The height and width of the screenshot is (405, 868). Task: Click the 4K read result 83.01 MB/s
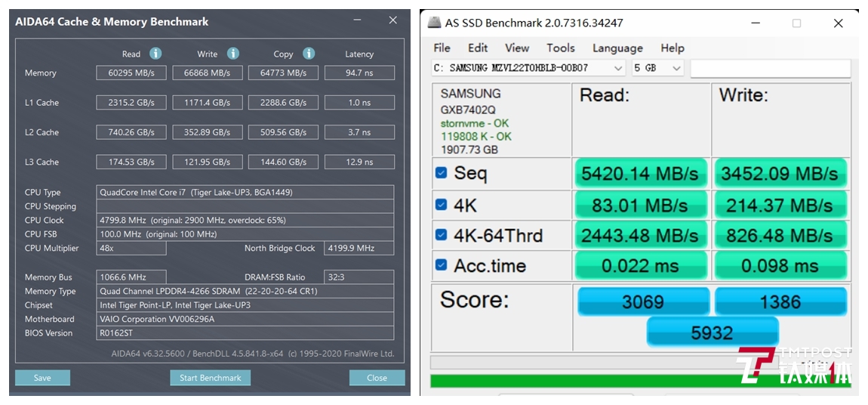[641, 206]
